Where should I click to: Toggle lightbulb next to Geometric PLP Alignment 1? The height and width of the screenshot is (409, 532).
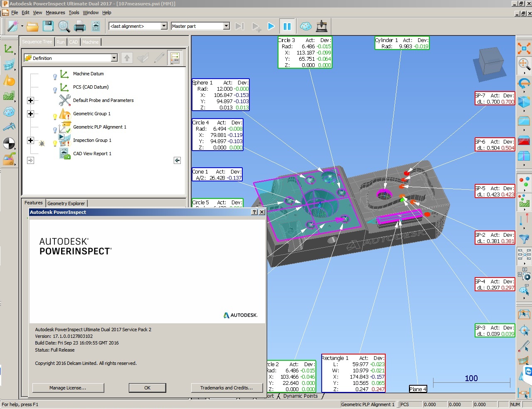[x=55, y=130]
